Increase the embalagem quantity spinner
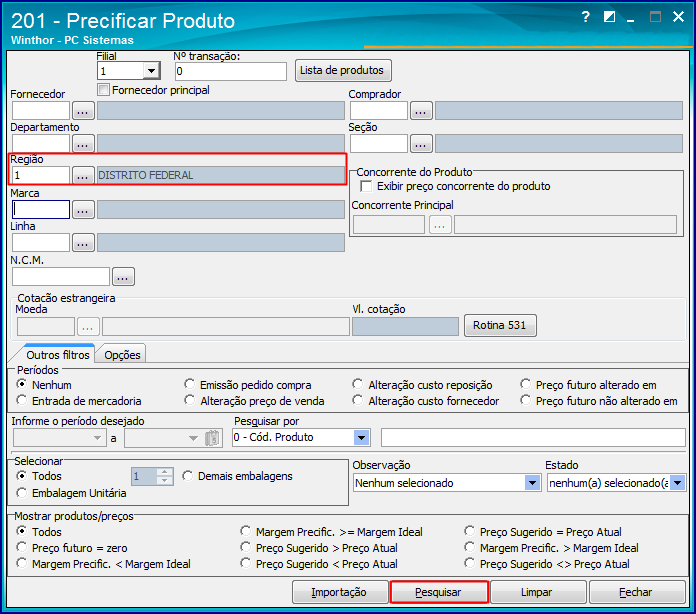 165,472
